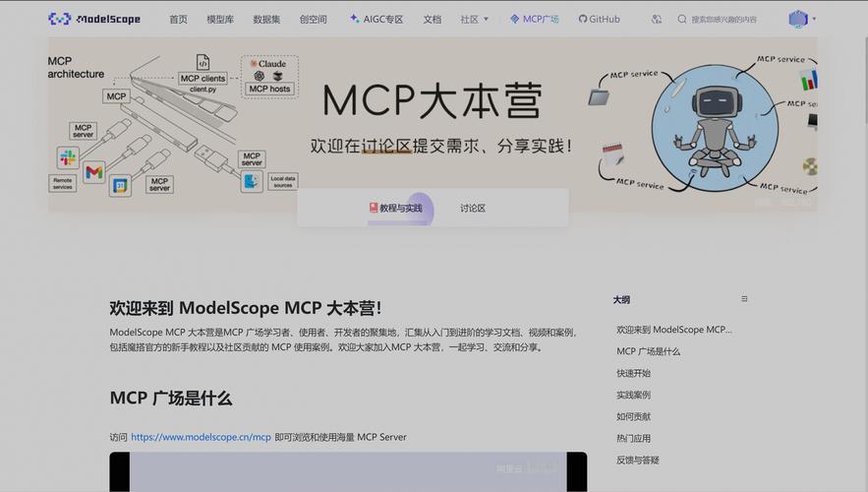
Task: Click the MCP大本营 banner image
Action: click(433, 124)
